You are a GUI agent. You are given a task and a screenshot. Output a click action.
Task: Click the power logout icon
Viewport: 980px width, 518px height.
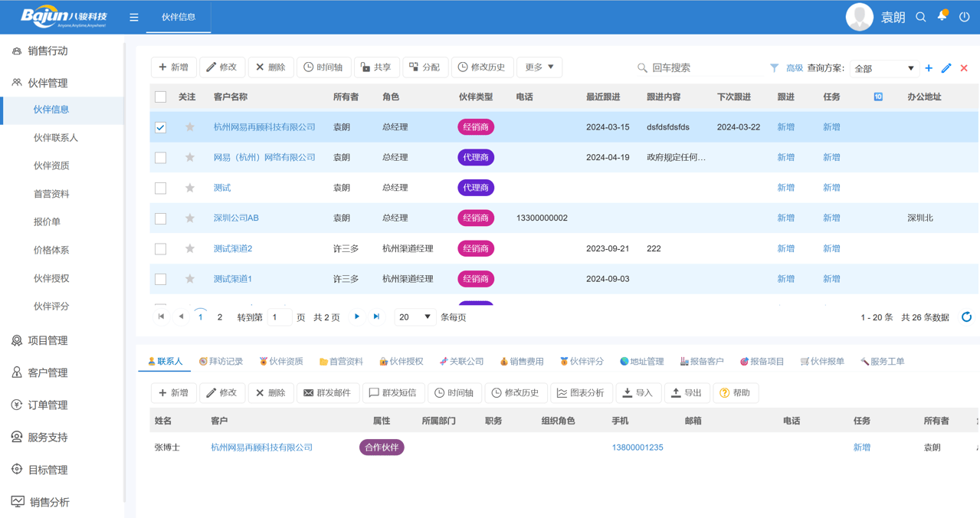964,17
